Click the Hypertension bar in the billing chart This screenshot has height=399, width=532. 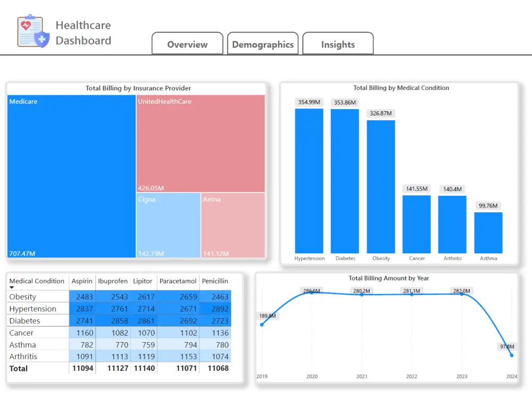(309, 181)
